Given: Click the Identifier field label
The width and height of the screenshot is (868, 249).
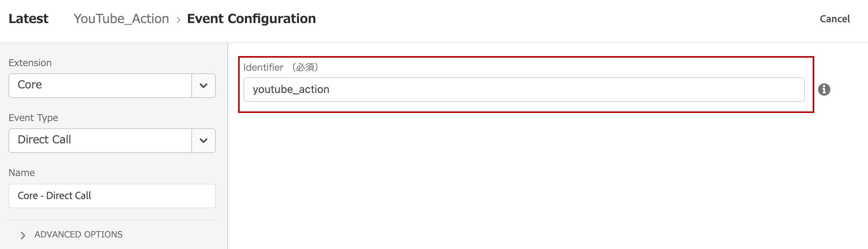Looking at the screenshot, I should pos(263,67).
